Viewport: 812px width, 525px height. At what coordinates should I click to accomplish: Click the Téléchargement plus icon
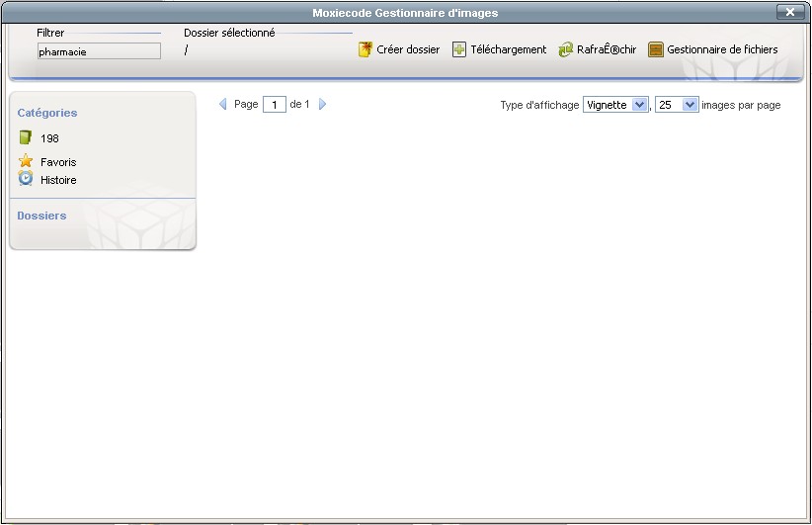(458, 49)
